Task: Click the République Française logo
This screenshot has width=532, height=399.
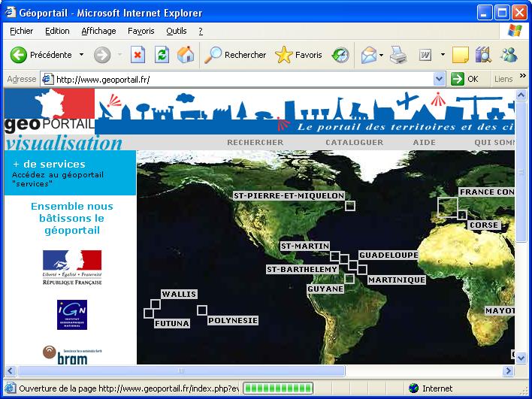Action: click(x=72, y=268)
